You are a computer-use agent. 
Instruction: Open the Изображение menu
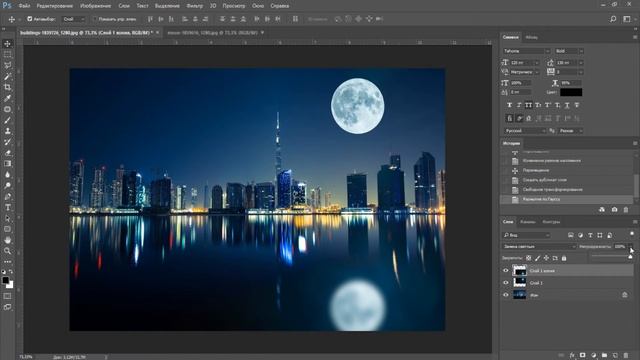click(96, 6)
